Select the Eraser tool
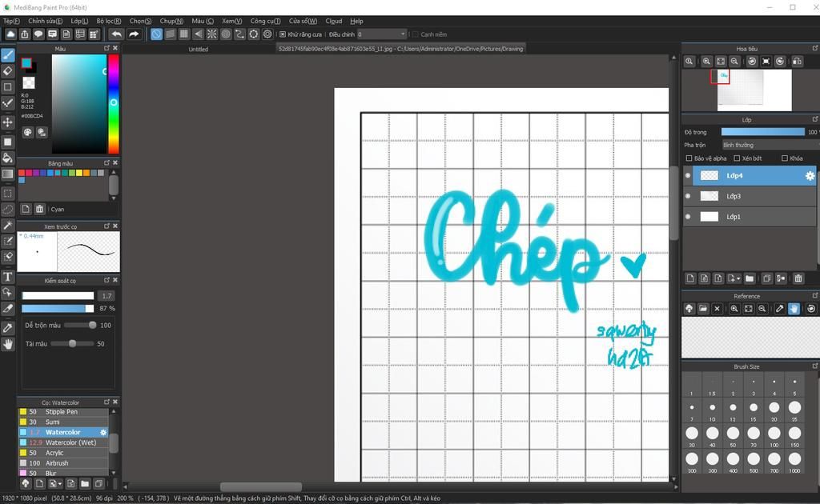Screen dimensions: 820x504 [x=8, y=71]
